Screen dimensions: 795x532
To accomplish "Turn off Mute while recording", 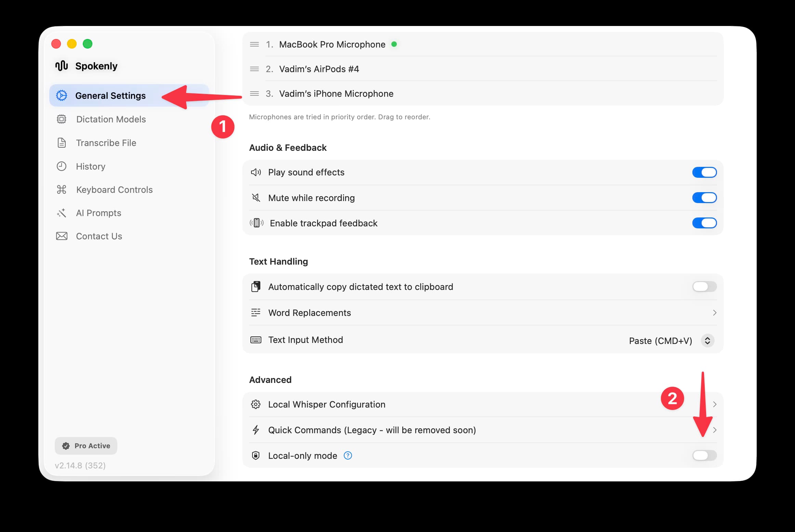I will pos(704,198).
